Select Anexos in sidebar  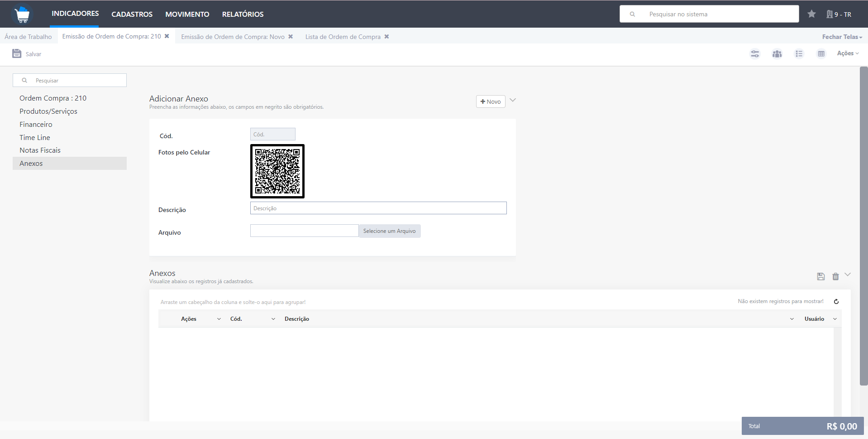pyautogui.click(x=70, y=163)
